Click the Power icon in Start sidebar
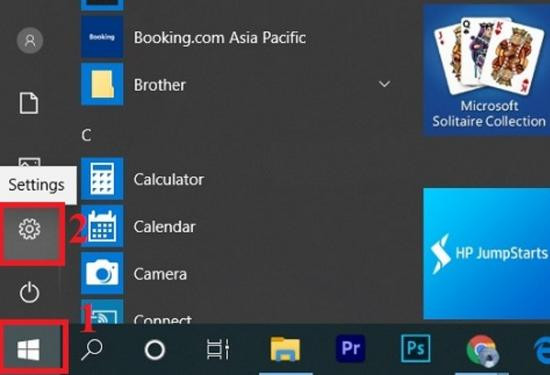 click(x=29, y=292)
